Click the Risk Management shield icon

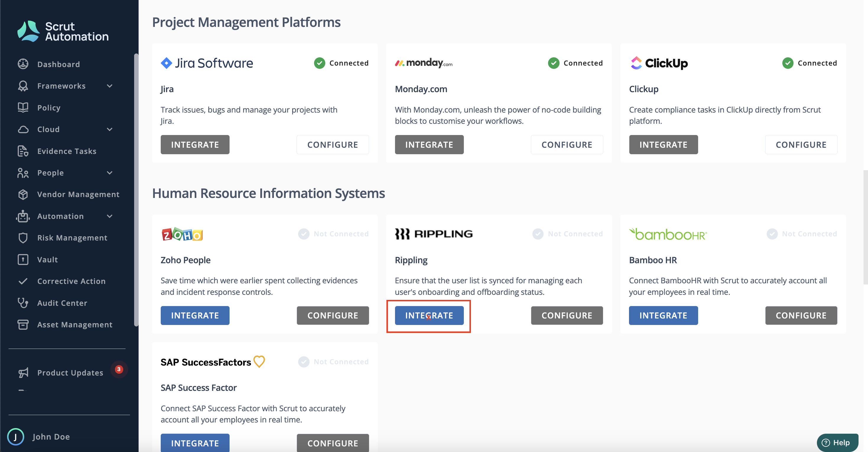click(23, 238)
